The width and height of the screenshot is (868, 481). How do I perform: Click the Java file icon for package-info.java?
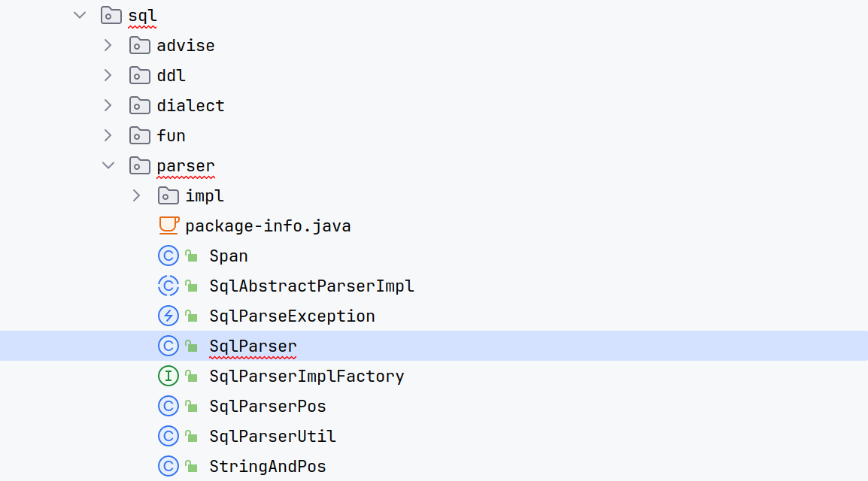click(x=168, y=225)
